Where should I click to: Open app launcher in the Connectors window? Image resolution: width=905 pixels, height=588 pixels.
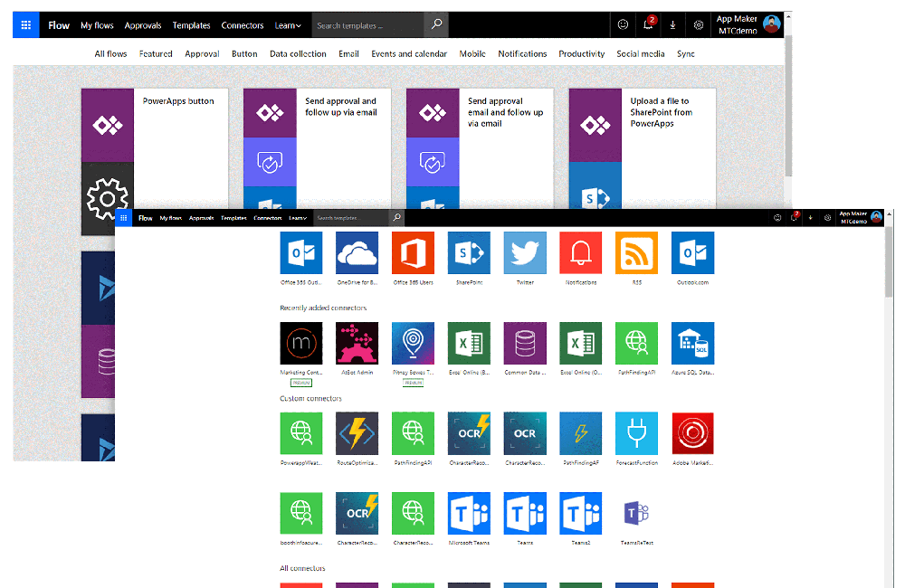(123, 218)
